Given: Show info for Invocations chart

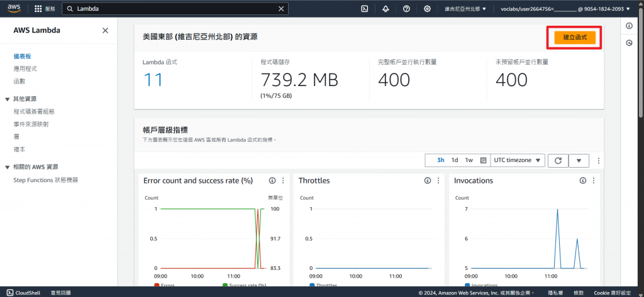Looking at the screenshot, I should 583,180.
